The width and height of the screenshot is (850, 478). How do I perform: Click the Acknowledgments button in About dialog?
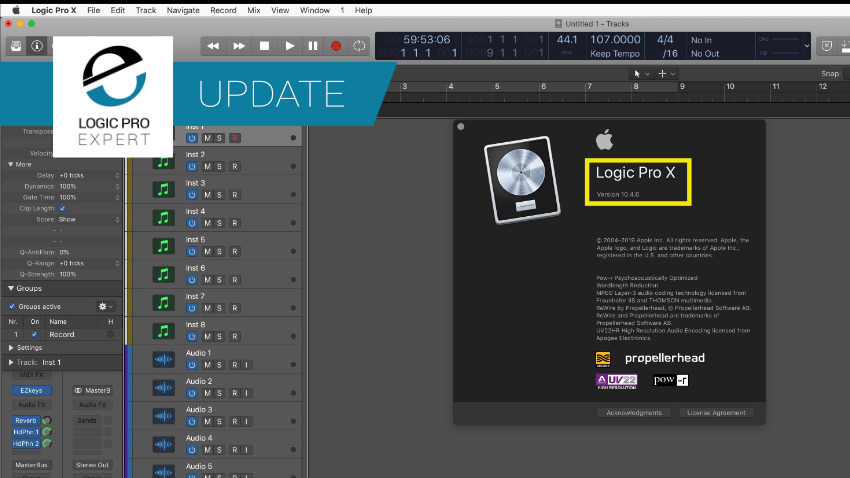(x=634, y=412)
